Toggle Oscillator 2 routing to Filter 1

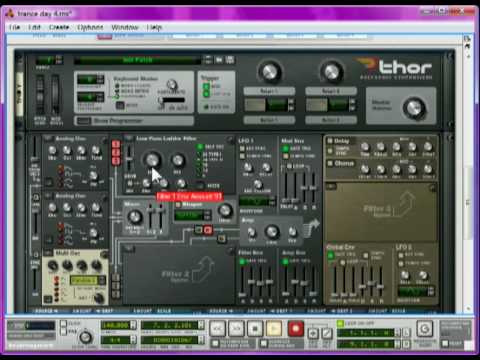(x=116, y=153)
